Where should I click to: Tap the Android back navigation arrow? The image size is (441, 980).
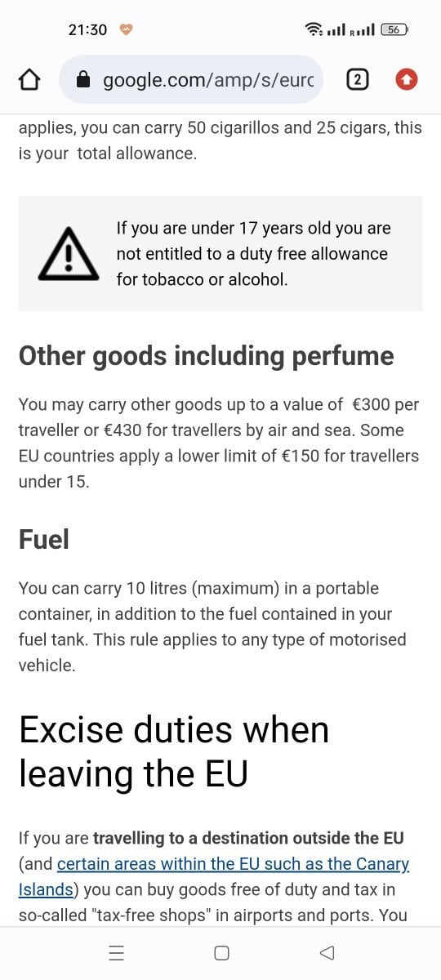(327, 952)
